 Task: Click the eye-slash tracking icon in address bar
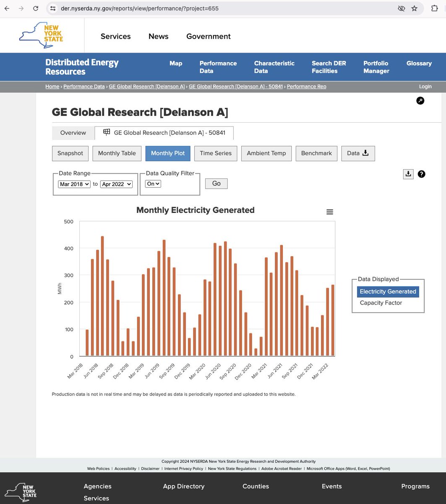[401, 8]
